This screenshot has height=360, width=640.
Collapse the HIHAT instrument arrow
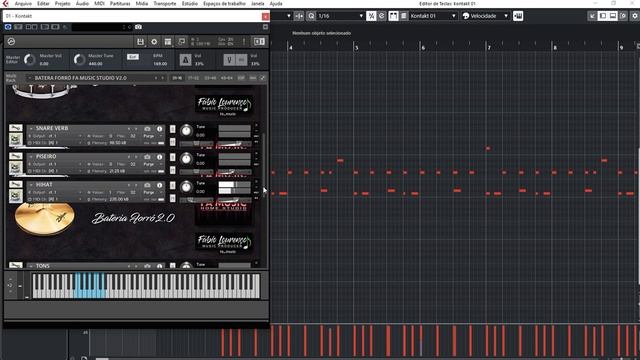coord(31,185)
